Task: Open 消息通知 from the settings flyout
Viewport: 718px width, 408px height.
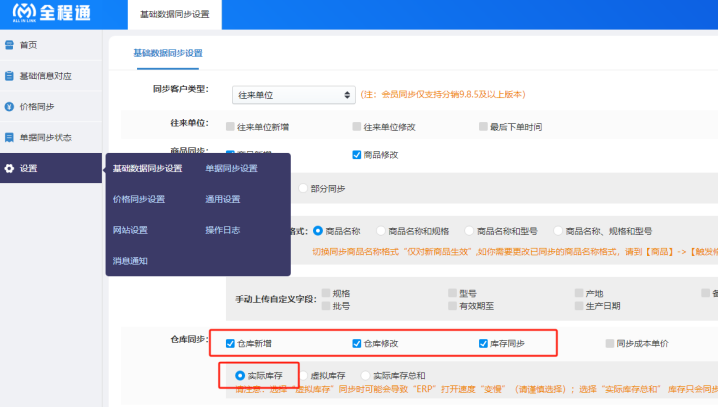Action: click(x=130, y=261)
